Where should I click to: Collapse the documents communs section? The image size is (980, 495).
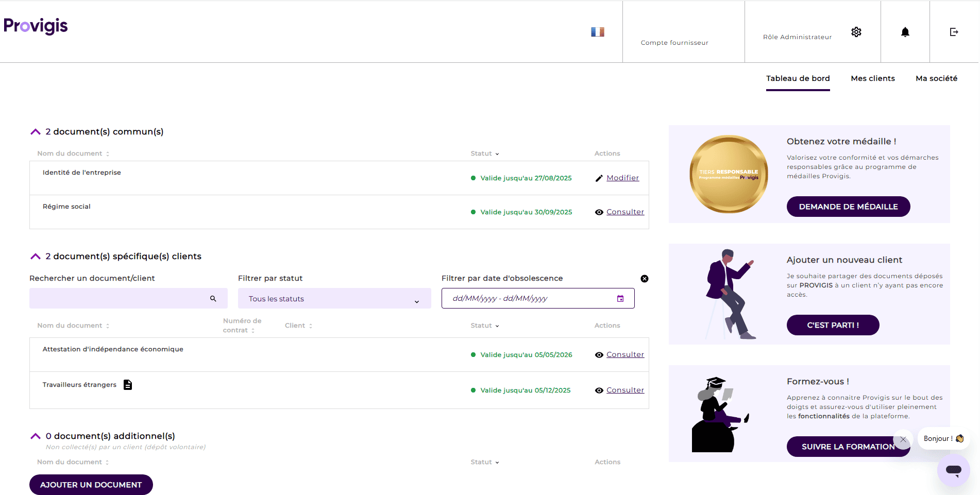coord(36,132)
